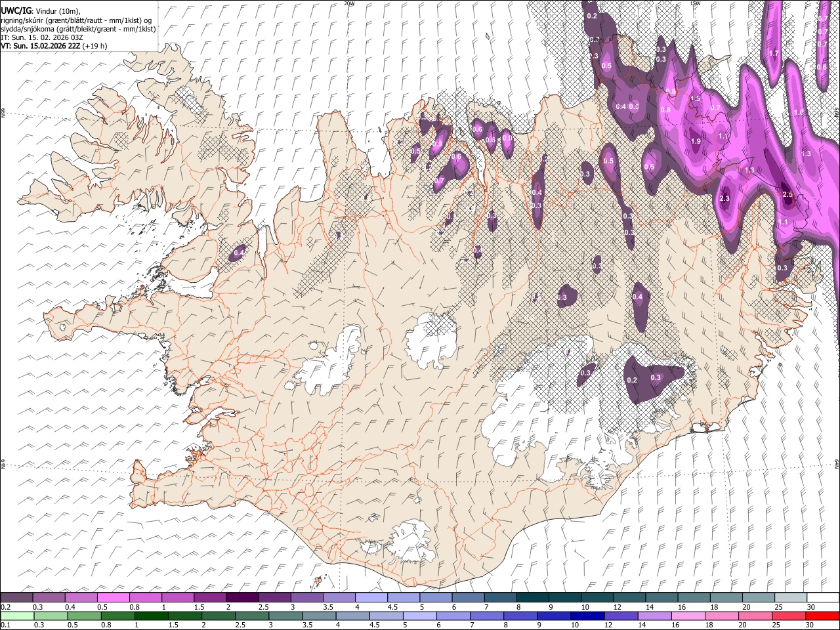
Task: Click the 0.1 label in the rain legend
Action: click(x=5, y=625)
